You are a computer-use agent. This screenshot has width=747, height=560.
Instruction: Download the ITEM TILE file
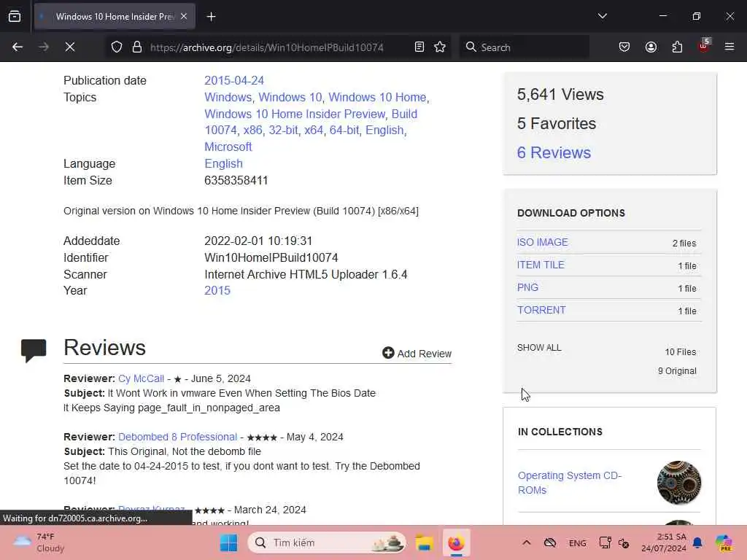click(x=541, y=265)
